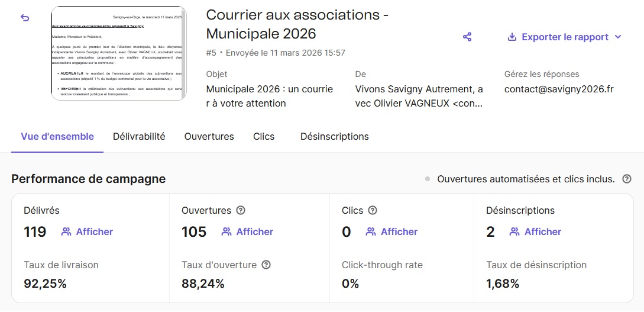Open the Exporter le rapport menu
Image resolution: width=644 pixels, height=312 pixels.
tap(565, 37)
